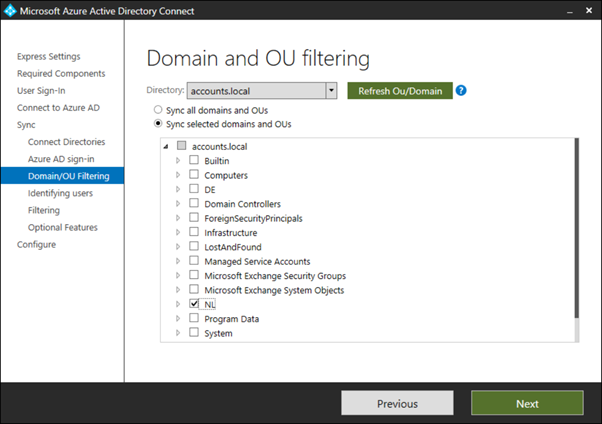
Task: Expand the Infrastructure tree node
Action: pyautogui.click(x=178, y=233)
